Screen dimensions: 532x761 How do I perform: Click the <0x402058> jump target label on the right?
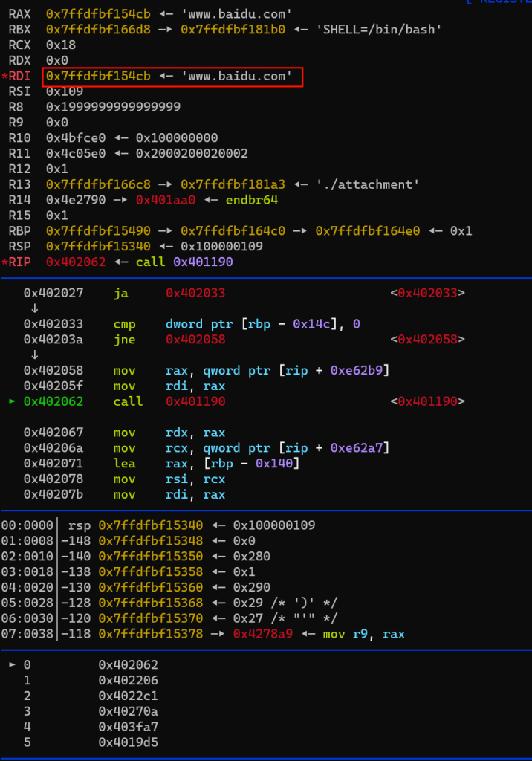427,339
